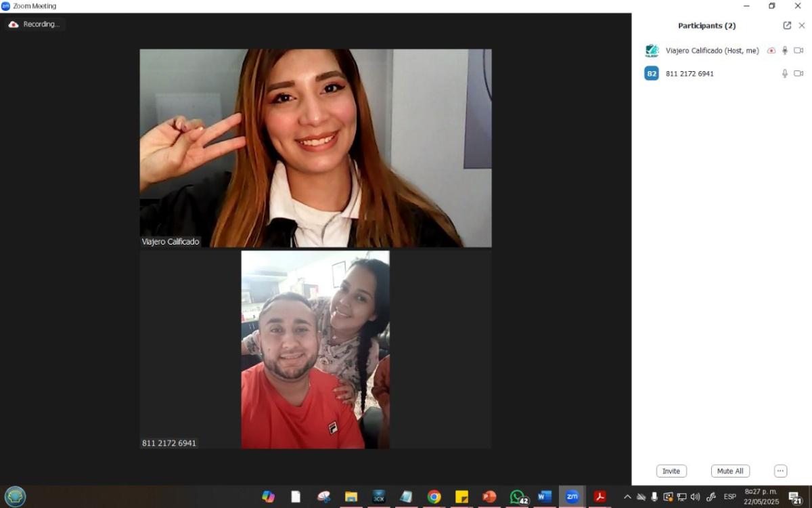Select the 811 2172 6941 video tile
Image resolution: width=812 pixels, height=508 pixels.
coord(315,350)
